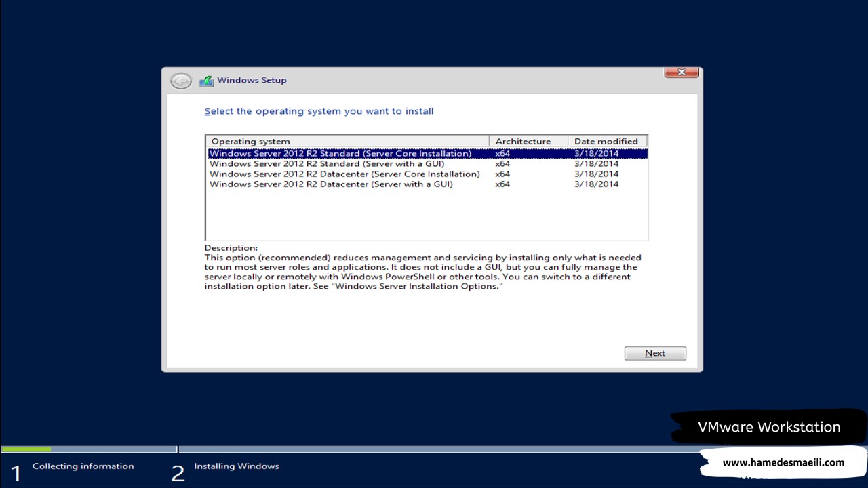Click the 3/18/2014 date in Standard with GUI row
Screen dimensions: 868x488
[596, 163]
